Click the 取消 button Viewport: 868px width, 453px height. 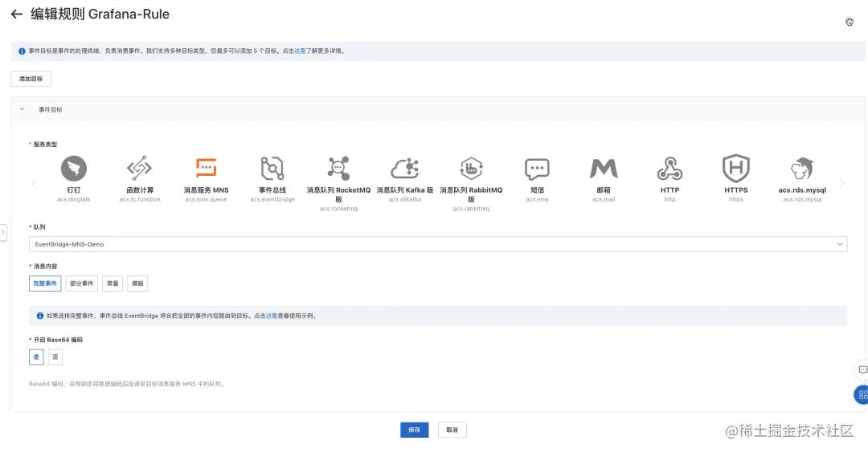point(452,430)
